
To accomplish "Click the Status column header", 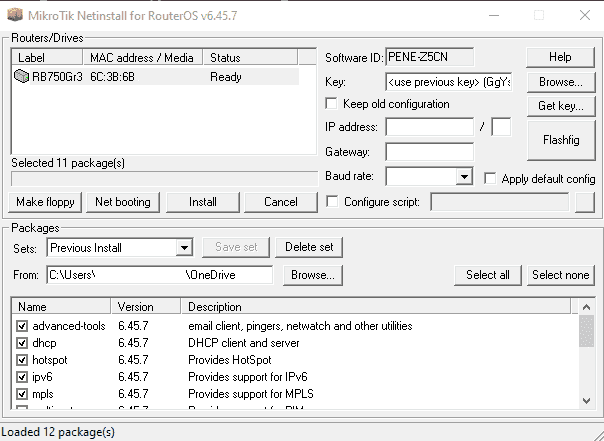I will [x=250, y=58].
